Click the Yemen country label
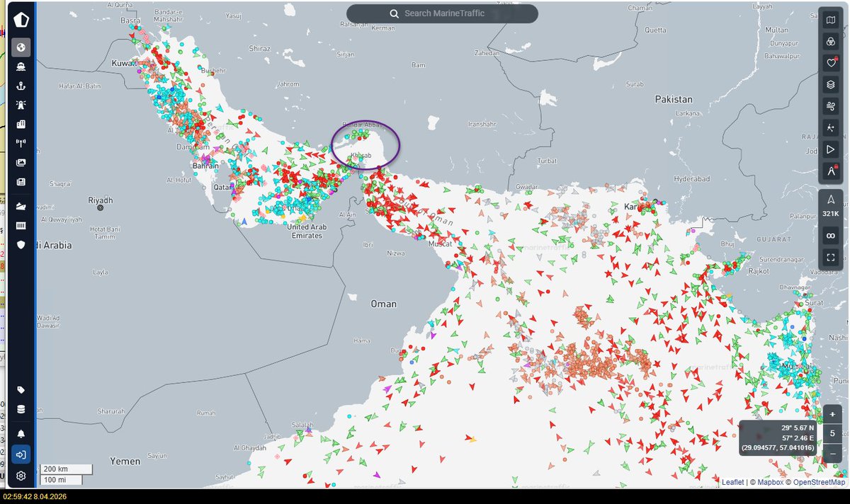The width and height of the screenshot is (850, 504). tap(125, 461)
